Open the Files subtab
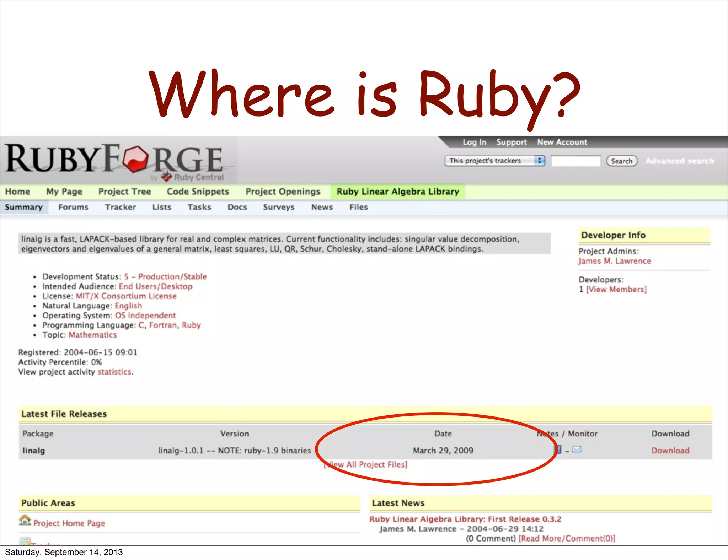Viewport: 728px width, 560px height. [358, 207]
